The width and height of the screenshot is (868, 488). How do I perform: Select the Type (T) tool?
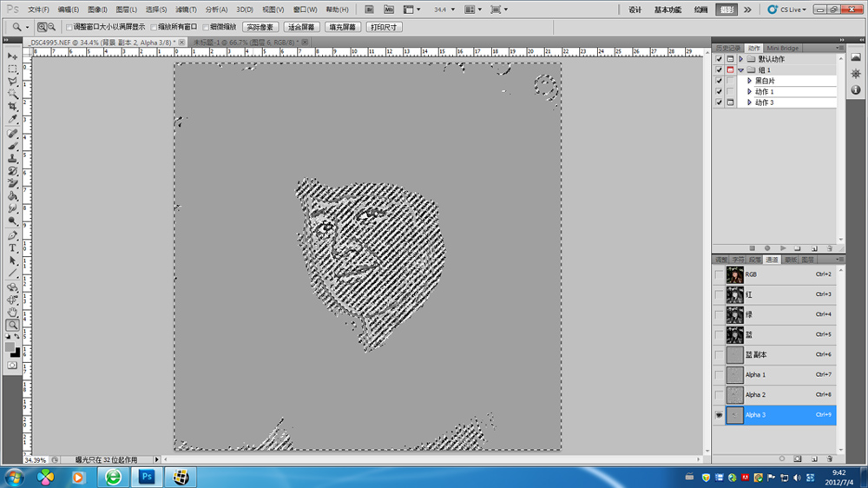[x=13, y=247]
